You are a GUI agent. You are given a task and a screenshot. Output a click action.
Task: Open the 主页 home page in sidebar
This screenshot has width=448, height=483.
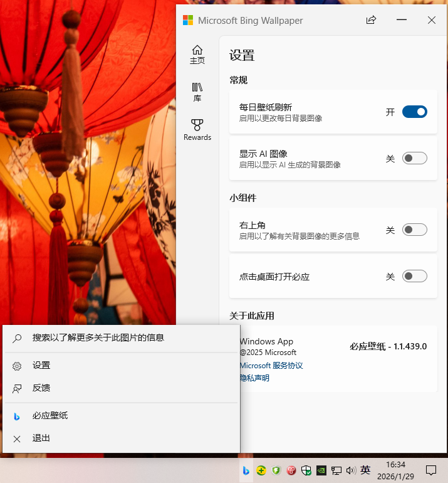197,55
